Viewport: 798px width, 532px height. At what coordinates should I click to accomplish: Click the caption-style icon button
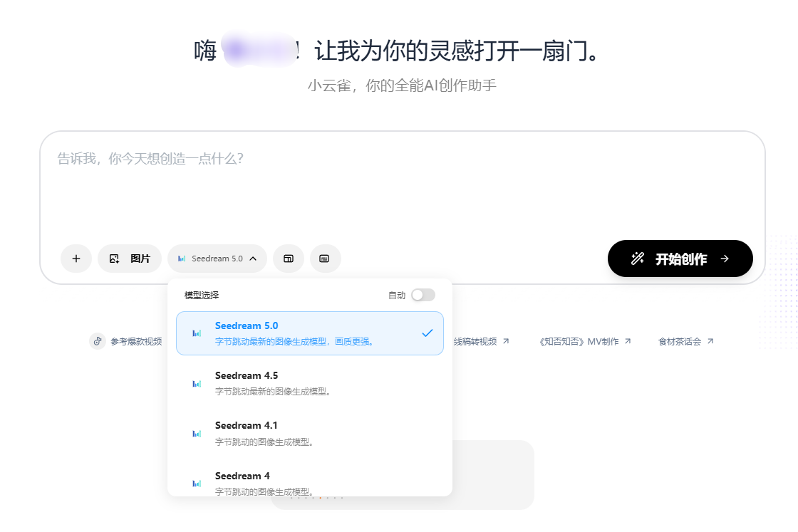click(325, 259)
